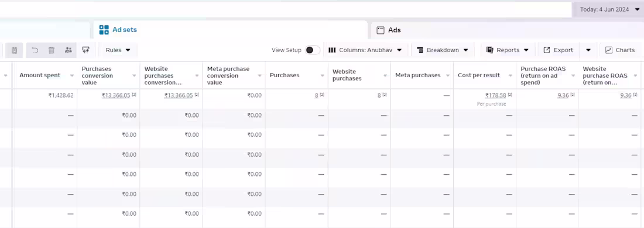Viewport: 644px width, 228px height.
Task: Open the Columns: Anubhav dropdown
Action: click(x=365, y=50)
